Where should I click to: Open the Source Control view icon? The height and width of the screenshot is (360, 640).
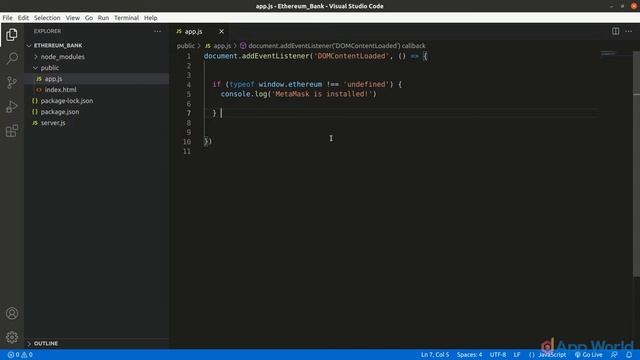click(12, 82)
